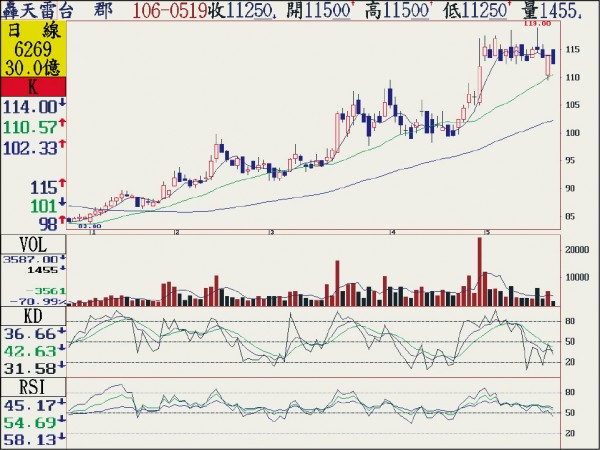Click the volume 量1455 in header
Image resolution: width=600 pixels, height=450 pixels.
point(553,10)
